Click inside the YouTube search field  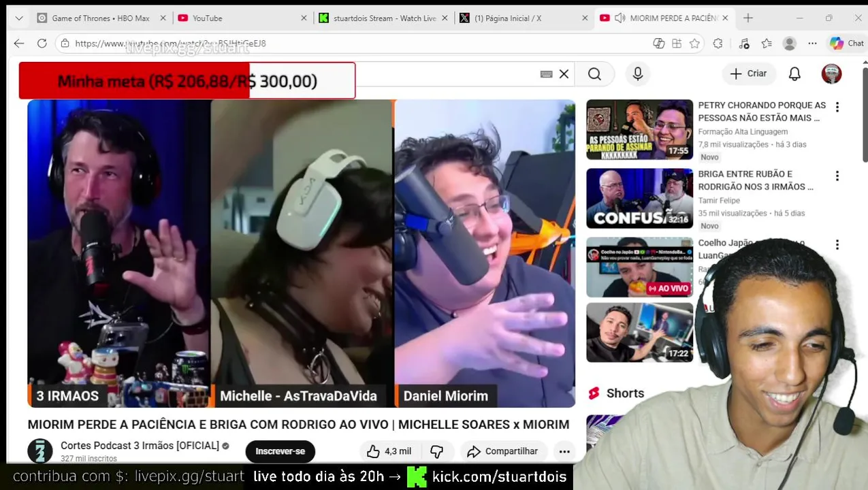click(x=446, y=73)
